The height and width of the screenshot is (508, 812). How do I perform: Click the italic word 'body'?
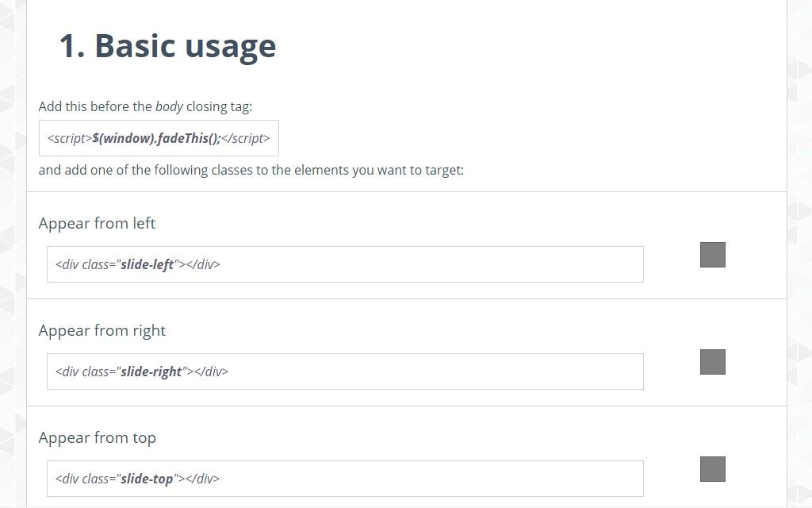169,107
